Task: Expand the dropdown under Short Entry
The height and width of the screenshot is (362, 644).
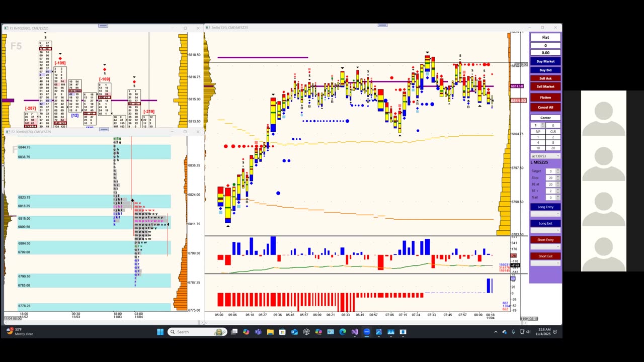Action: (545, 247)
